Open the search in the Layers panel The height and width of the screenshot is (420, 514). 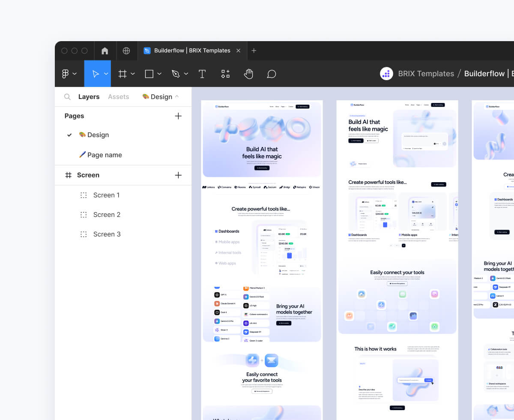[67, 96]
